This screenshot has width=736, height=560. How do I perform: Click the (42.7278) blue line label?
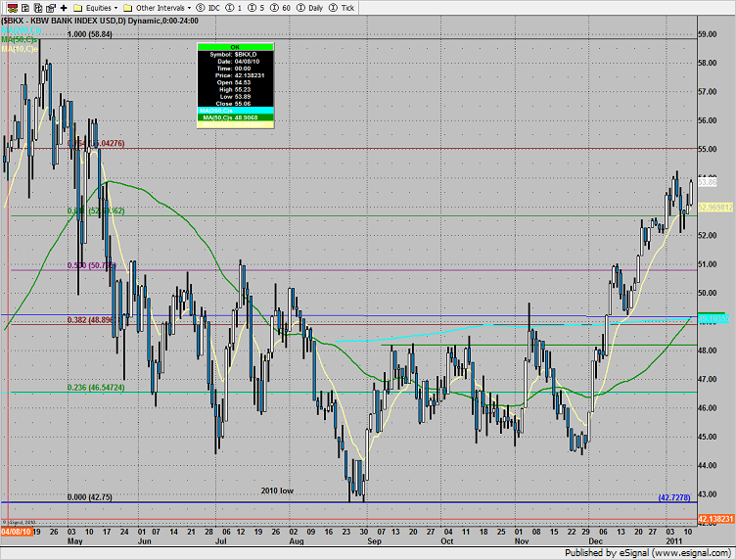tap(674, 497)
